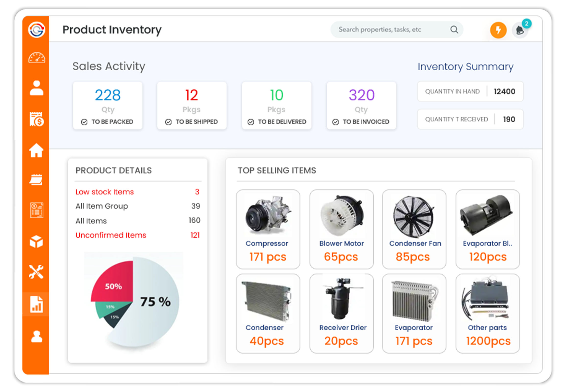Toggle the To Be Shipped check circle

(x=168, y=122)
